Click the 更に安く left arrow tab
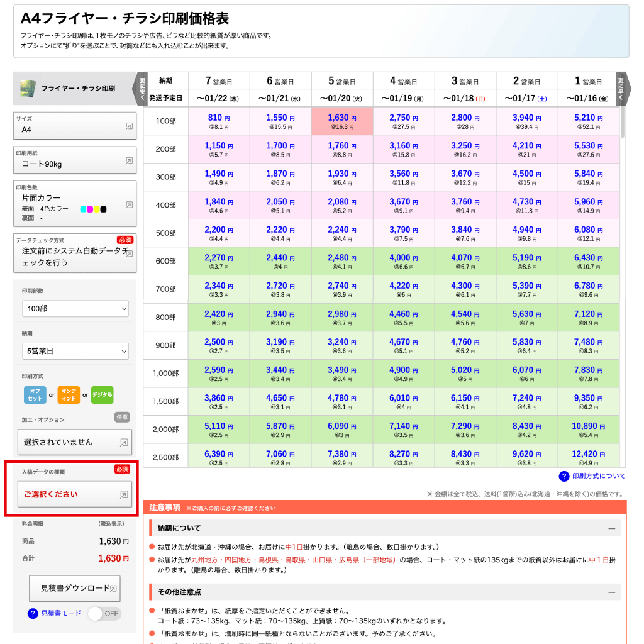 [142, 88]
